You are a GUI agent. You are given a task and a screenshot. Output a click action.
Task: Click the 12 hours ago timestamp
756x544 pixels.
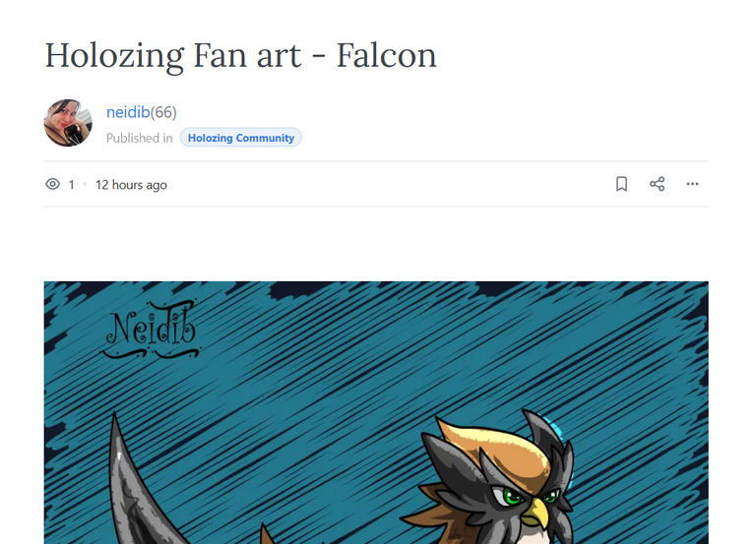point(131,185)
